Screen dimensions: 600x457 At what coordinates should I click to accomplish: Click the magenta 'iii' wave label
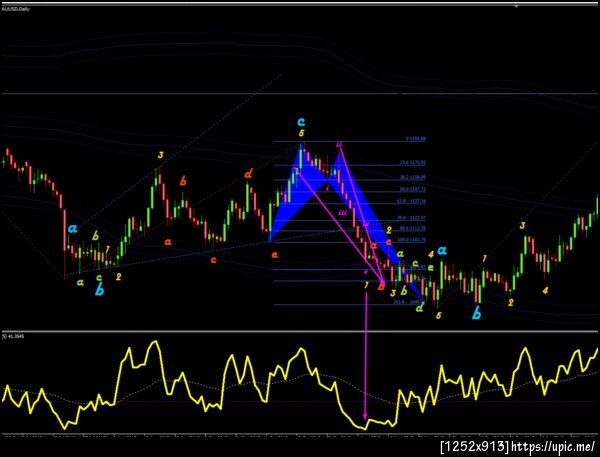coord(342,213)
